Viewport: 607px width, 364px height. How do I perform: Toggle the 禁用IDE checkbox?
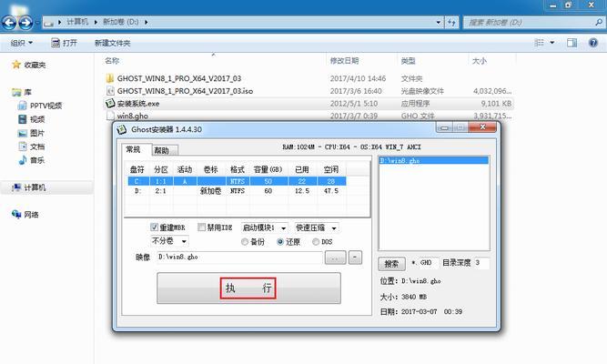201,227
